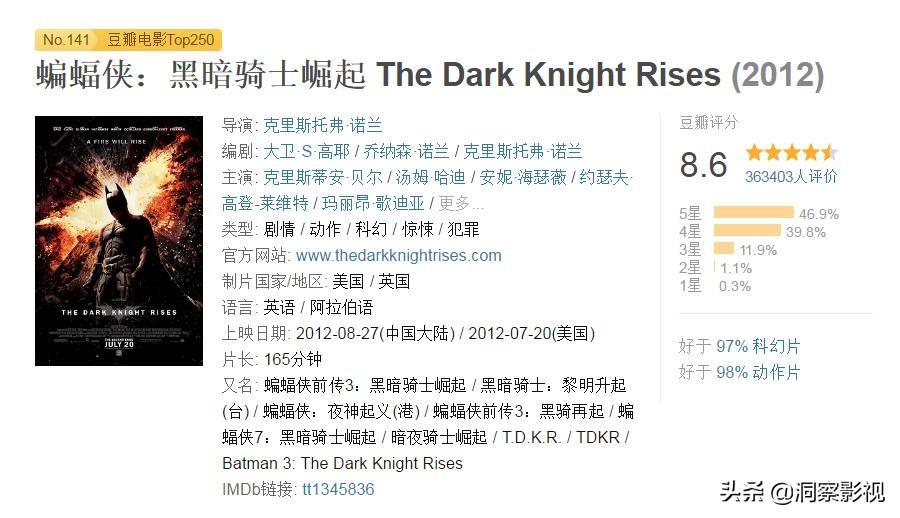This screenshot has height=518, width=900.
Task: Open IMDb link tt1345836
Action: point(338,489)
